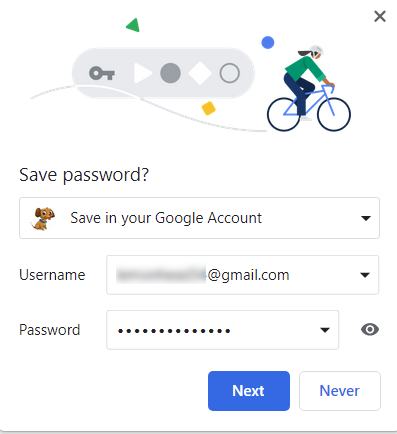The height and width of the screenshot is (434, 397).
Task: Expand the Save in your Google Account dropdown arrow
Action: click(x=366, y=218)
